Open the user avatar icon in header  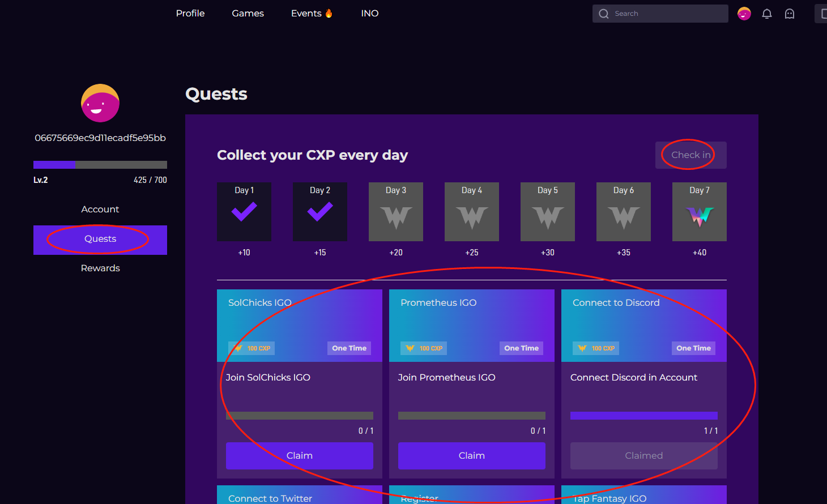tap(744, 14)
